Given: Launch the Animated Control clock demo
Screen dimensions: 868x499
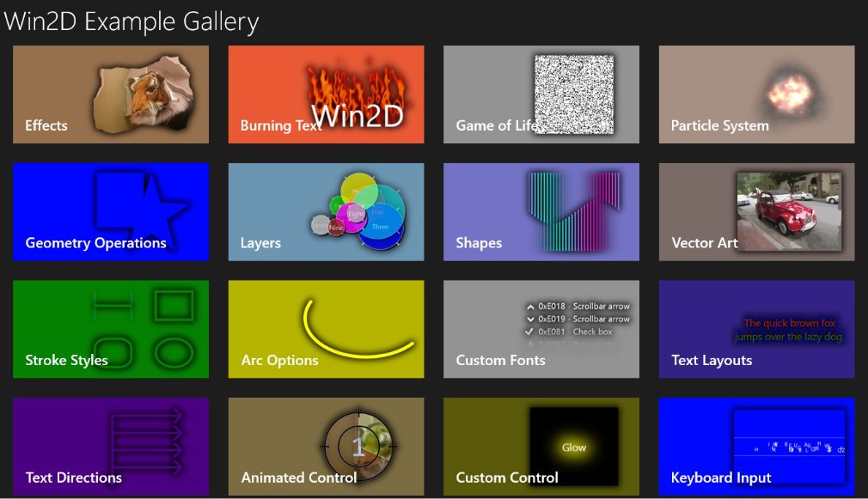Looking at the screenshot, I should point(326,446).
